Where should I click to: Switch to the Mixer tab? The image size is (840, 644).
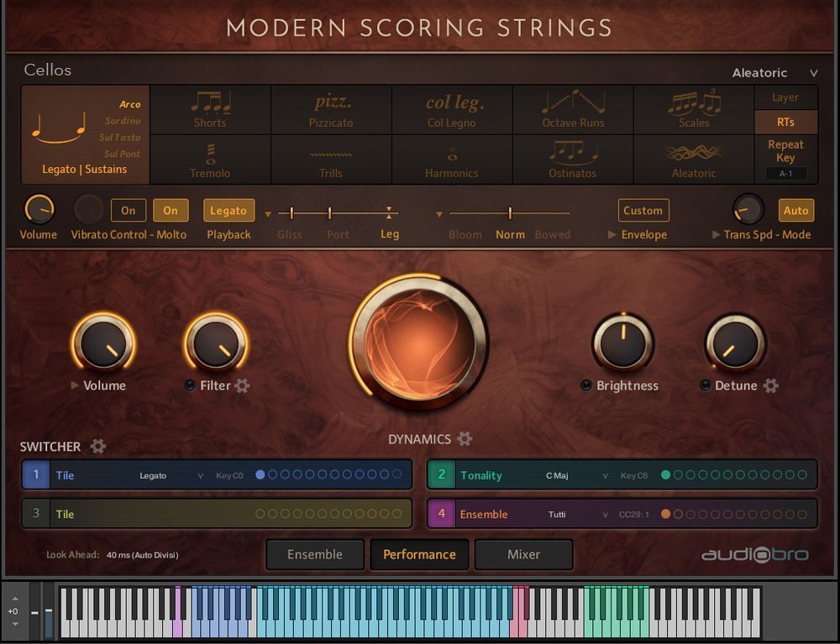pyautogui.click(x=523, y=554)
